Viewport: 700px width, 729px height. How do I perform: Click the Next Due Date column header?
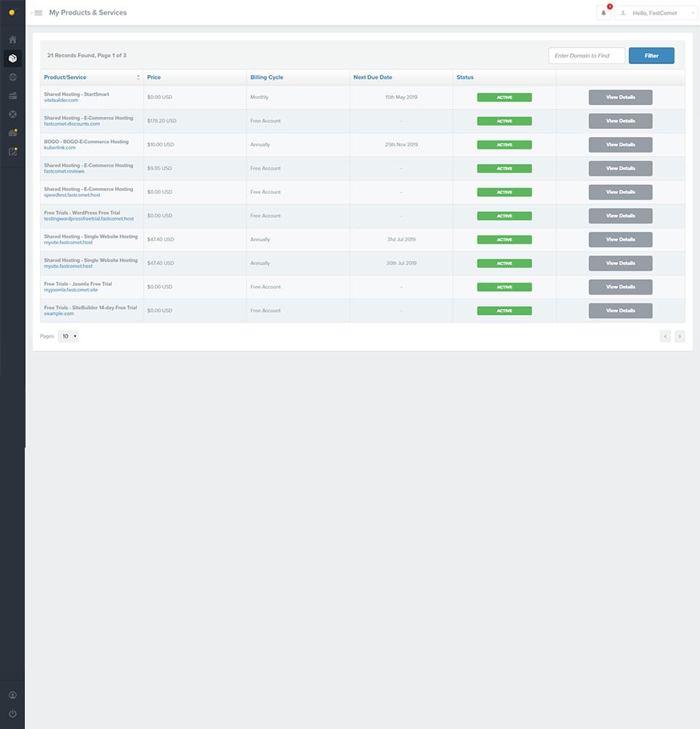pos(373,77)
